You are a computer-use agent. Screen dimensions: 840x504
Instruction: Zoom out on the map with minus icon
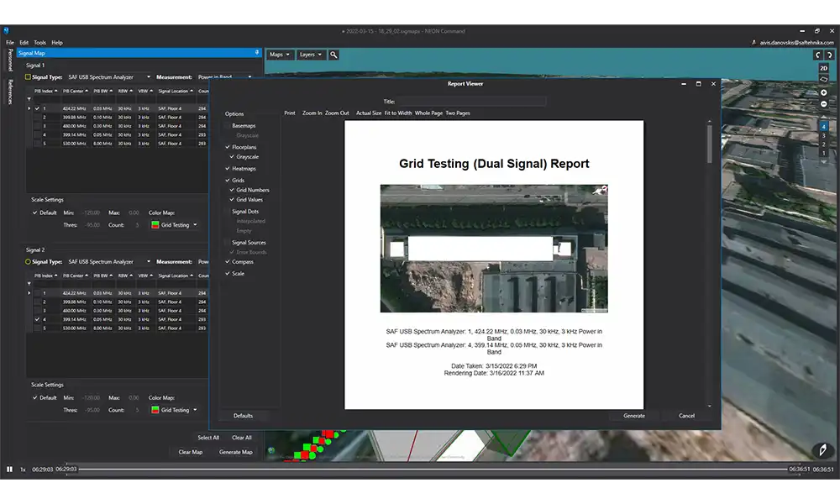pos(824,104)
